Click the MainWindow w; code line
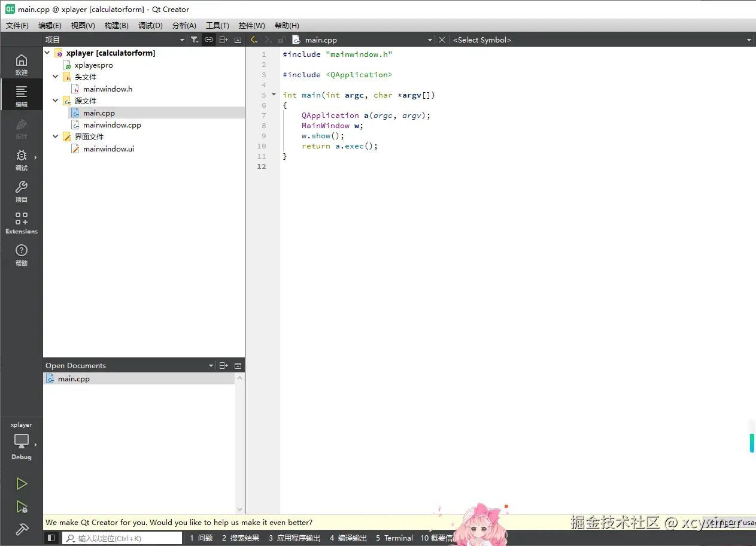756x546 pixels. [x=332, y=125]
